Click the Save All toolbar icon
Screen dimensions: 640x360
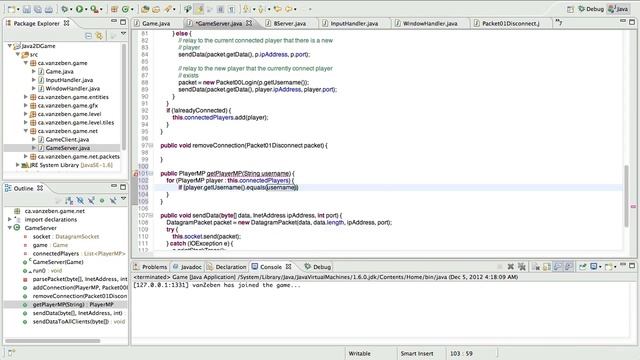(38, 9)
